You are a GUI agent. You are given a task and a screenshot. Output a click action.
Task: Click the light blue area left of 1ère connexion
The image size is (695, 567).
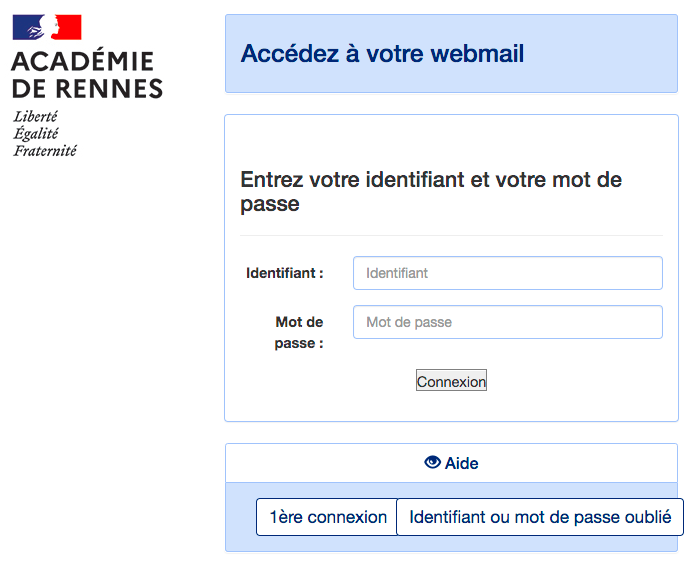(241, 517)
